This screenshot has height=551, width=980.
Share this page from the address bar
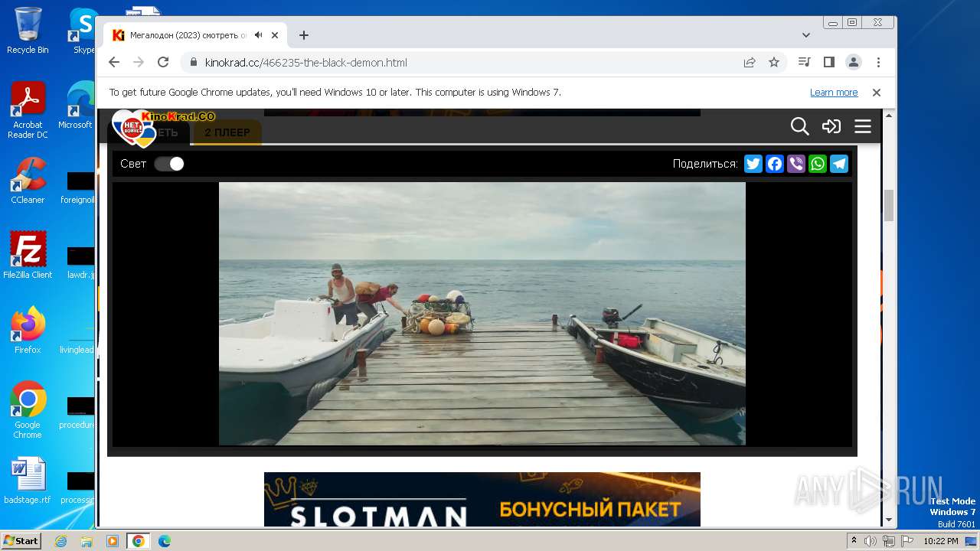750,62
